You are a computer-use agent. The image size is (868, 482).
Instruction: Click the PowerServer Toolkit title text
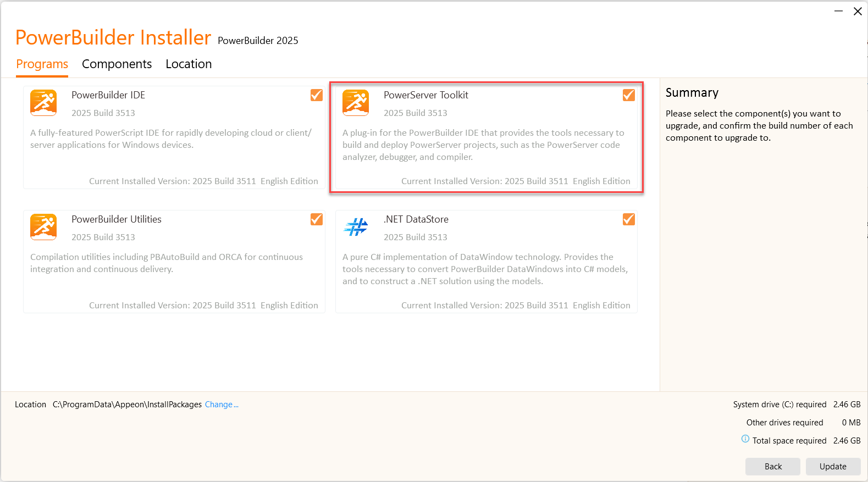(425, 95)
